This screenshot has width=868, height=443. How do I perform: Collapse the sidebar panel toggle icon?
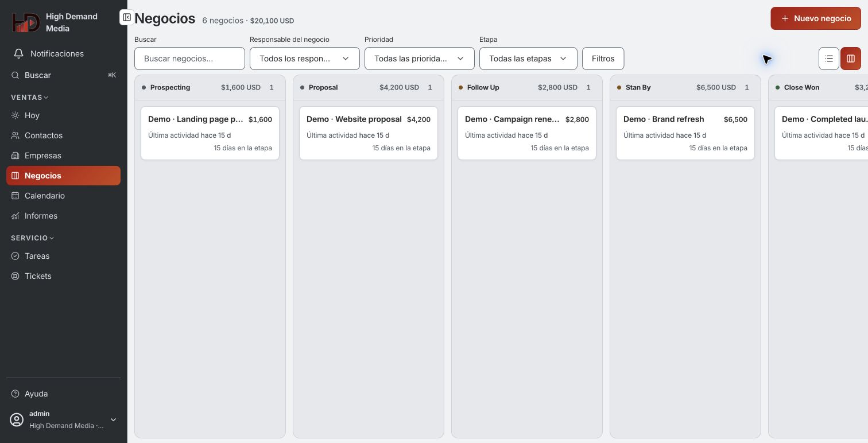pyautogui.click(x=127, y=17)
